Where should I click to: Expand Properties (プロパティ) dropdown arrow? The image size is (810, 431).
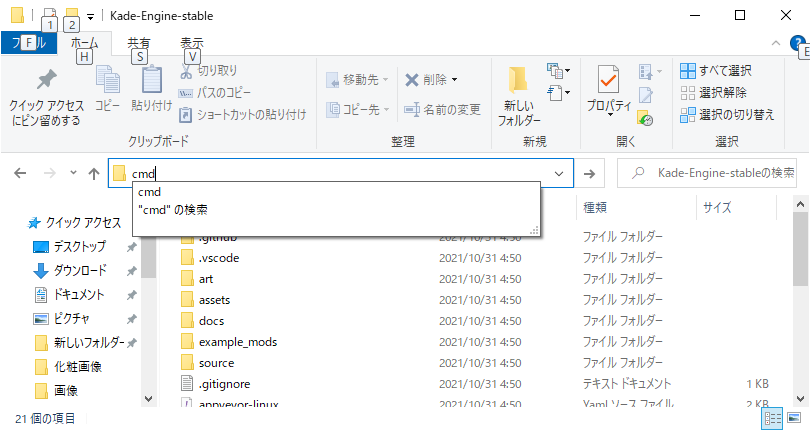coord(609,114)
